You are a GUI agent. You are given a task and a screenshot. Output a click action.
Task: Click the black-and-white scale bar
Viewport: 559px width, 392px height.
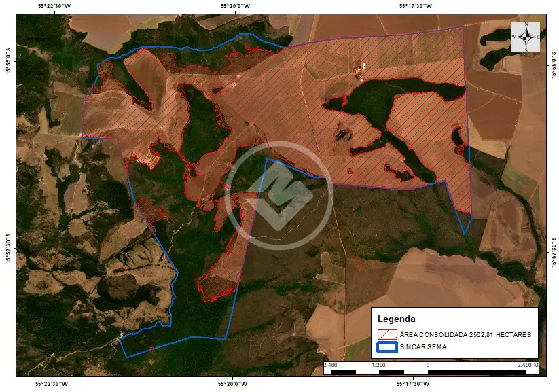pos(428,372)
